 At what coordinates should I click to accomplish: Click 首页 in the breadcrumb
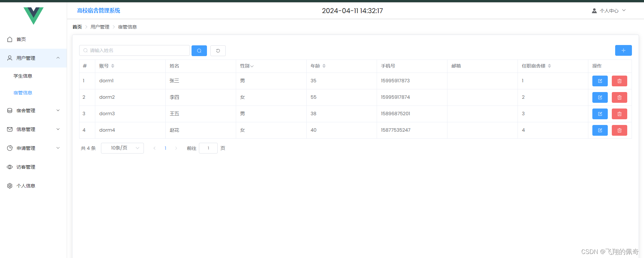(77, 27)
